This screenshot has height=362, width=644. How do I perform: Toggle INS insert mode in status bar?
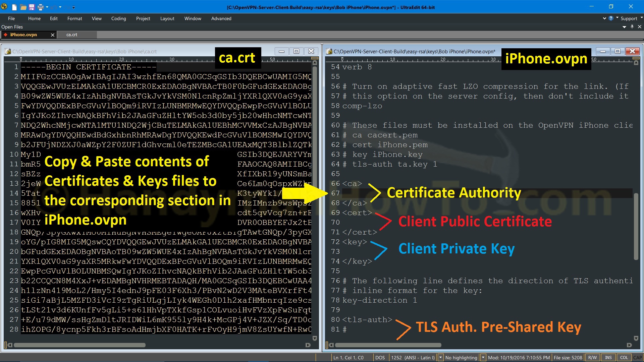tap(608, 358)
